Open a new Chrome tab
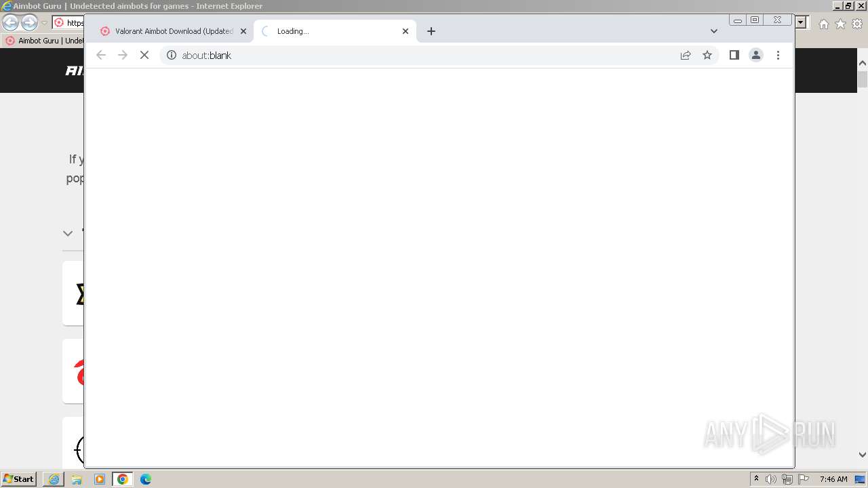The height and width of the screenshot is (488, 868). tap(431, 31)
